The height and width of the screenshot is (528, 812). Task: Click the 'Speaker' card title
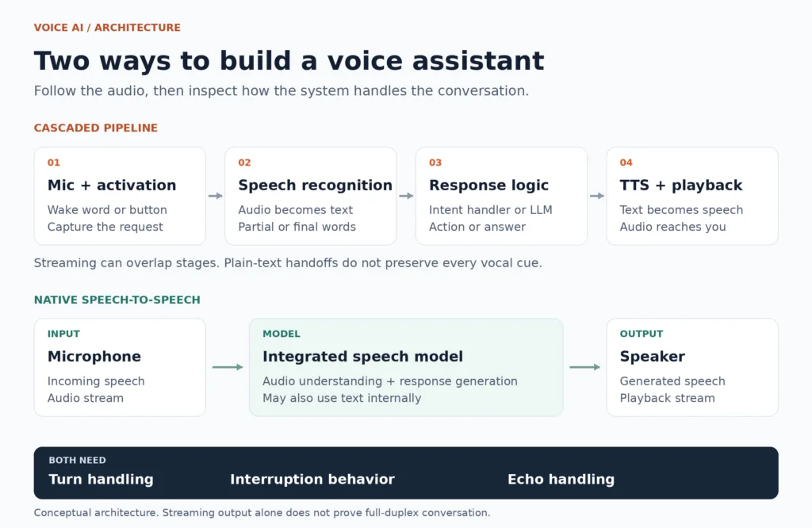click(x=653, y=357)
